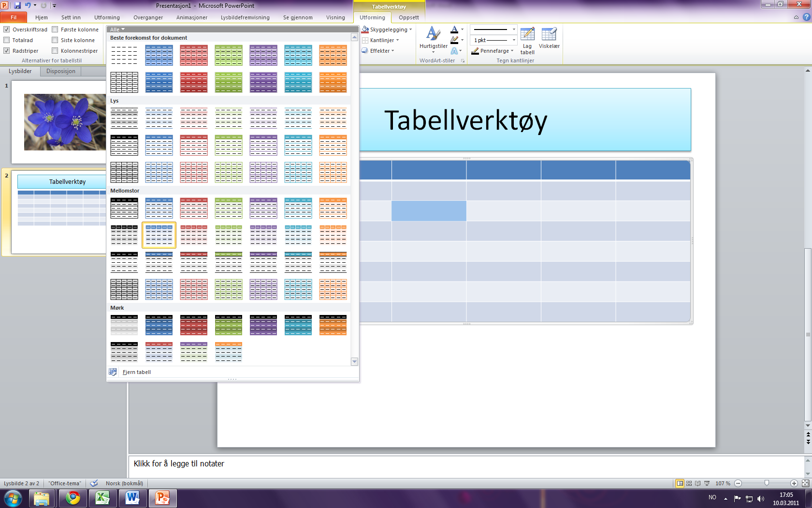Select the Viskelær eraser tool
Viewport: 812px width, 508px height.
[549, 39]
